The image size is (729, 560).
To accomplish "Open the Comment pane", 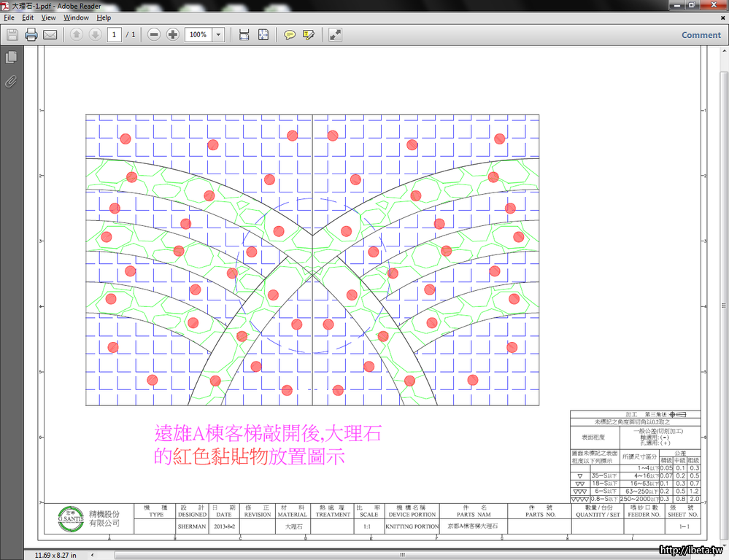I will (x=701, y=34).
